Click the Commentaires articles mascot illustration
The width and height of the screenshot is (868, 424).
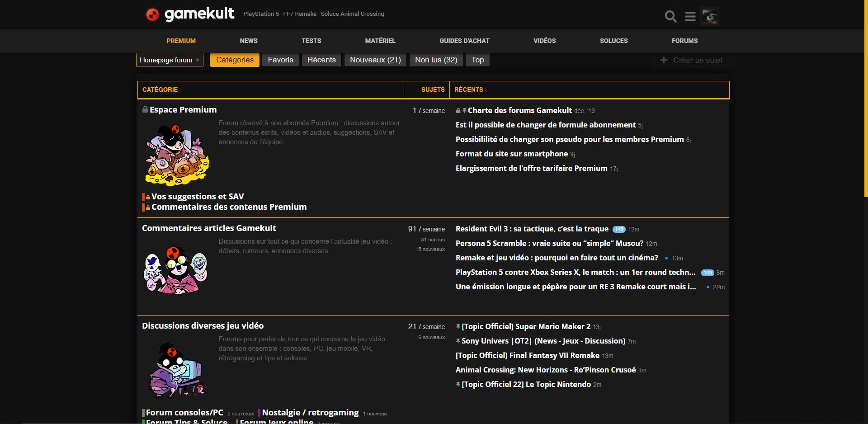[x=175, y=270]
